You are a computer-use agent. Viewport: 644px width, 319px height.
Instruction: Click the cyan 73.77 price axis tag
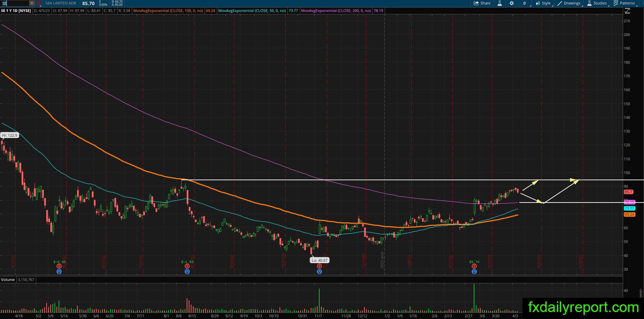click(629, 208)
